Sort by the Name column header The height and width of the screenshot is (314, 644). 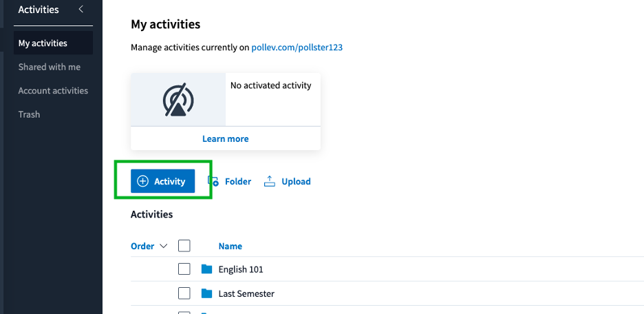(230, 247)
